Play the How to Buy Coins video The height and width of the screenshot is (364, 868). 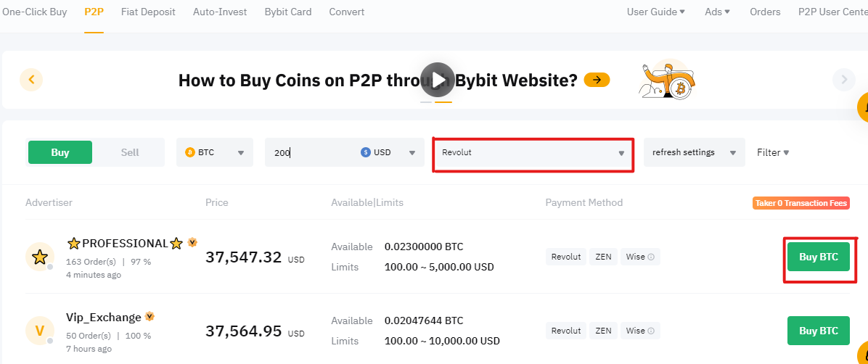438,80
